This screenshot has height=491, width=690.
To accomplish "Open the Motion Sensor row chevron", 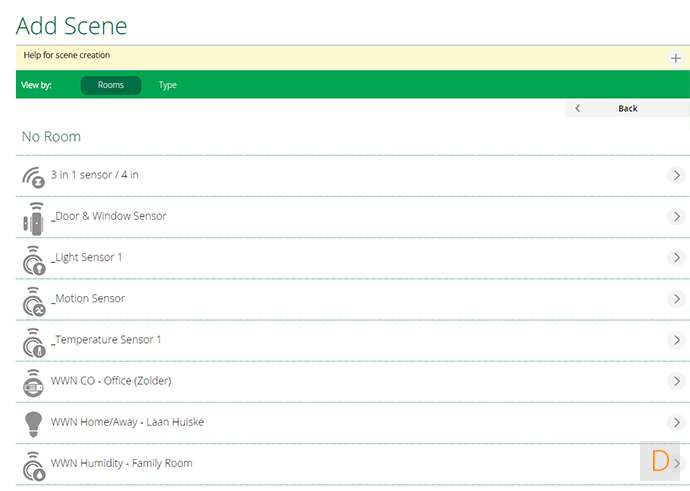I will coord(676,299).
